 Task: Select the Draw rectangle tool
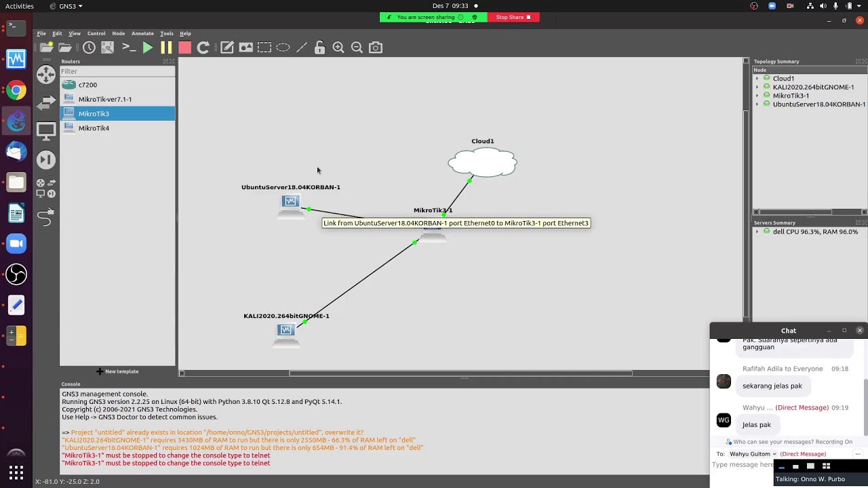coord(264,47)
